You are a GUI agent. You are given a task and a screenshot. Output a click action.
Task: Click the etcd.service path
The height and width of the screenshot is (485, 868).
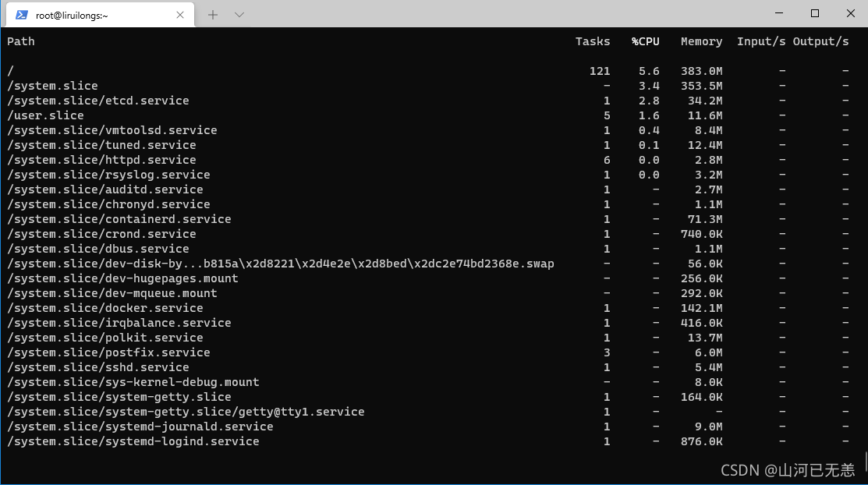[x=98, y=101]
